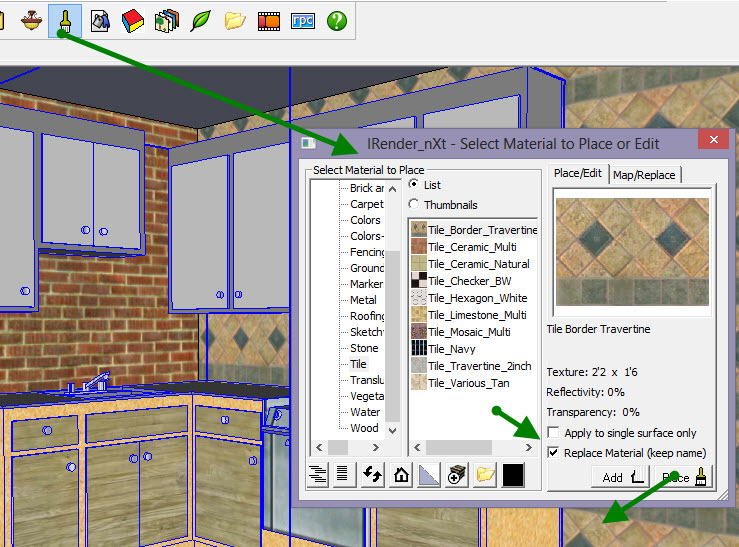
Task: Click the home icon in dialog
Action: (x=401, y=475)
